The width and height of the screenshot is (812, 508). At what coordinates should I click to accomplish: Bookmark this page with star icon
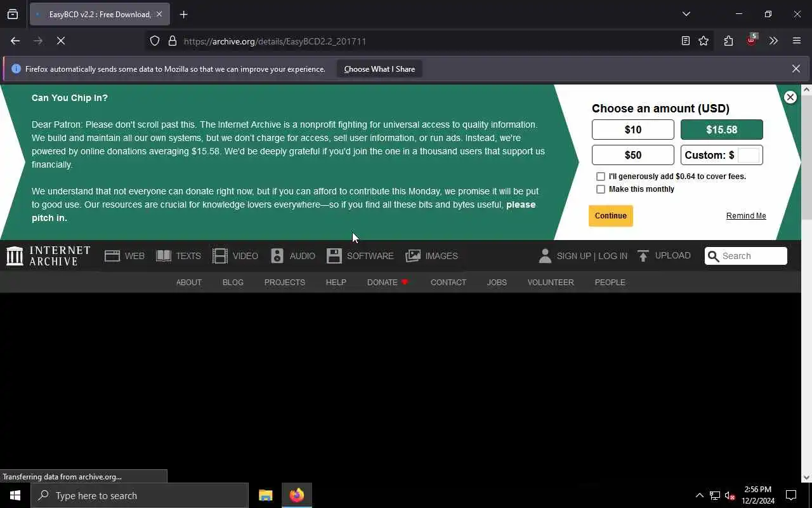click(x=704, y=41)
